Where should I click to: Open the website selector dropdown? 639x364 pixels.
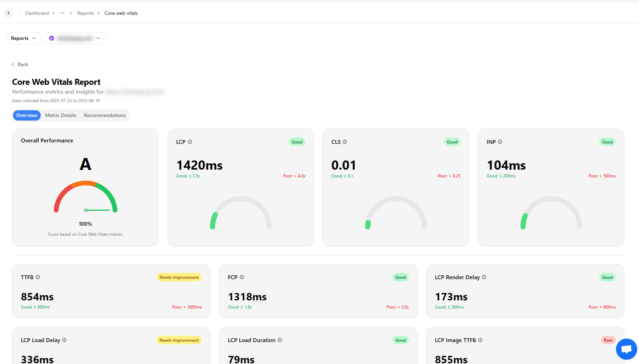(x=75, y=38)
